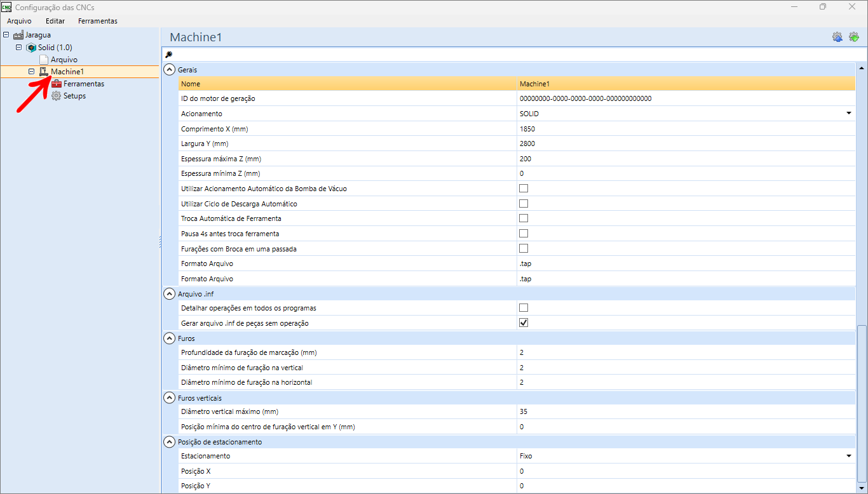Screen dimensions: 868x494
Task: Collapse the Machine1 tree node
Action: (32, 72)
